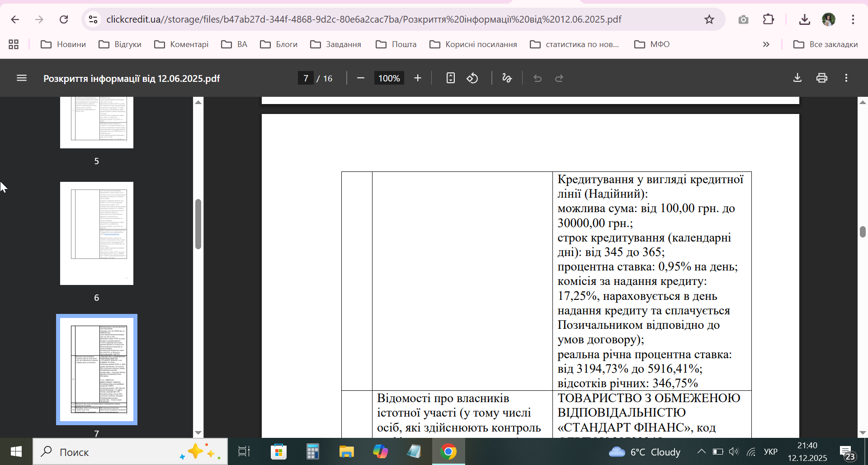Open the Новини bookmark folder

click(63, 44)
